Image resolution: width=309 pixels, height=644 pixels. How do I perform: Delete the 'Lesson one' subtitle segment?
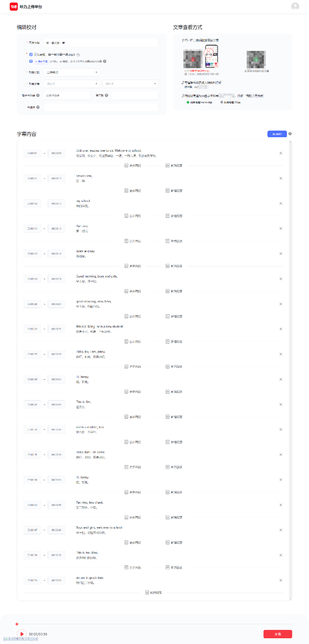click(281, 178)
